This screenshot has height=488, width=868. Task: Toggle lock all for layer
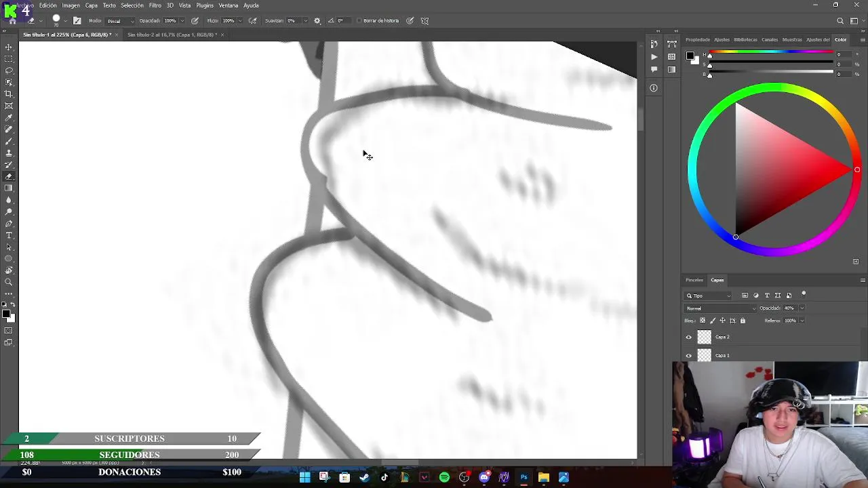pos(743,321)
